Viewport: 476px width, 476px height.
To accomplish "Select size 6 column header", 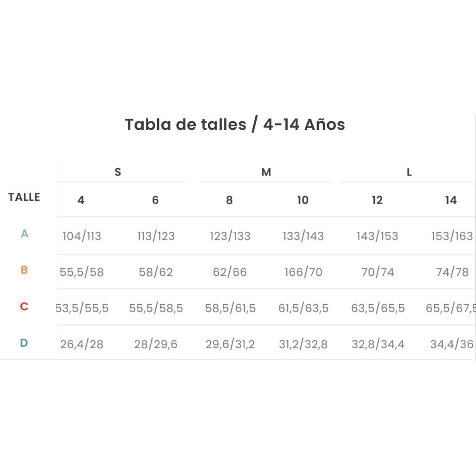I will click(155, 200).
